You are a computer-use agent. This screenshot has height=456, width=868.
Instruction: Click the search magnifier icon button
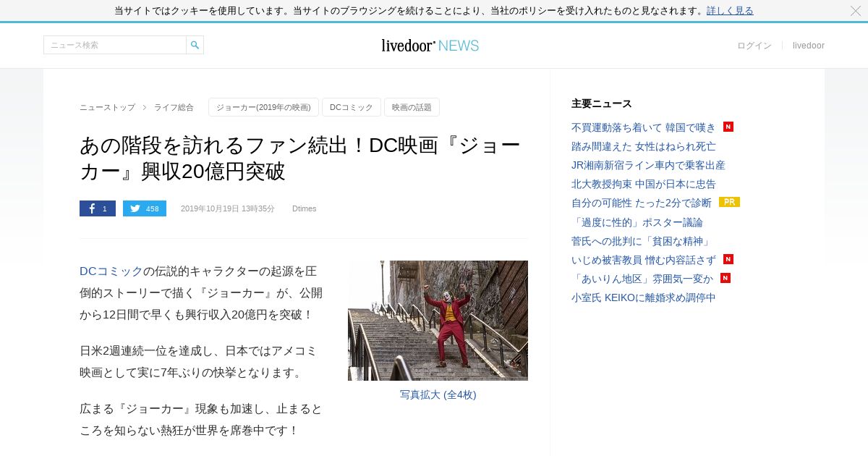(195, 45)
